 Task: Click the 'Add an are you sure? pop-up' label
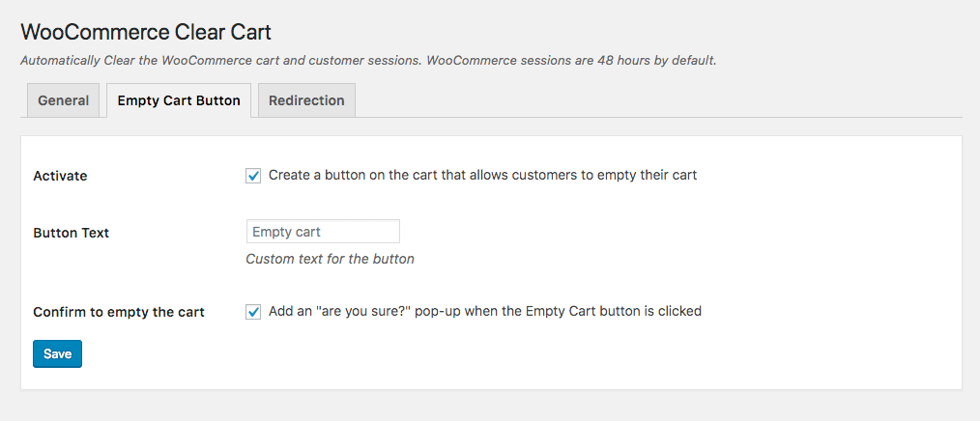(485, 311)
